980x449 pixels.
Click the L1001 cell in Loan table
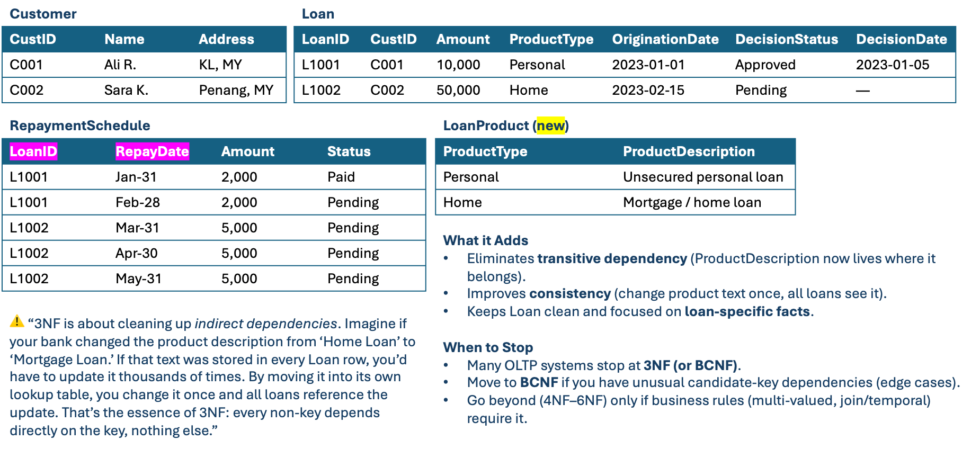coord(320,65)
